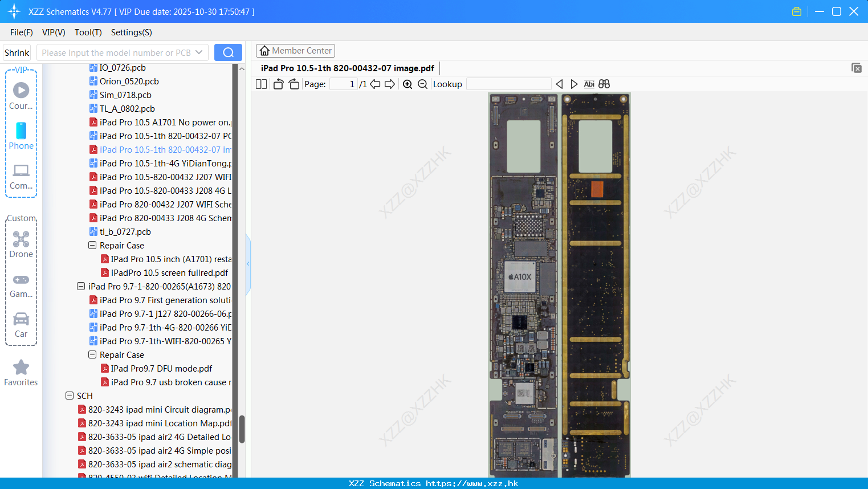Screen dimensions: 868x489
Task: Click the XZZ app logo
Action: point(14,11)
